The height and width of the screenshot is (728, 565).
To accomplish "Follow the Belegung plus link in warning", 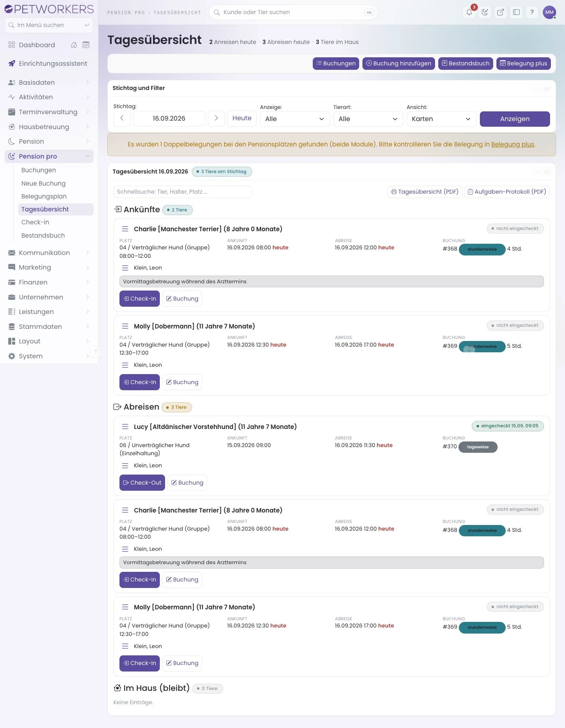I will click(x=513, y=144).
